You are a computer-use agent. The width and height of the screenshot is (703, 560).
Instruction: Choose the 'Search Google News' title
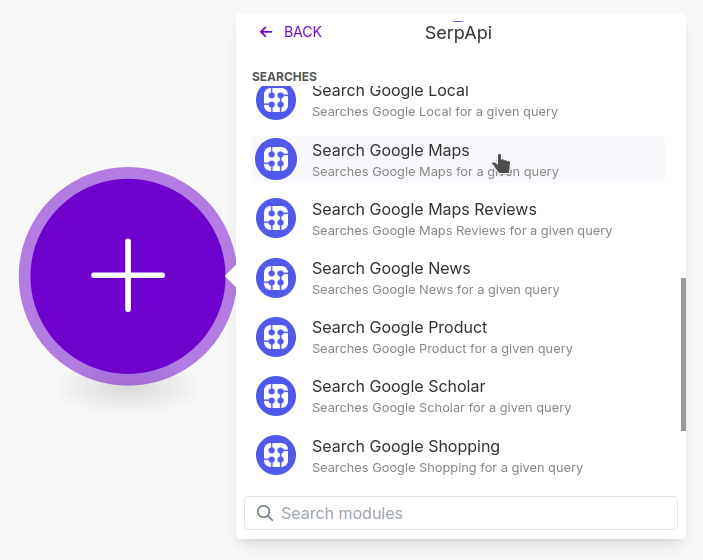click(x=391, y=269)
